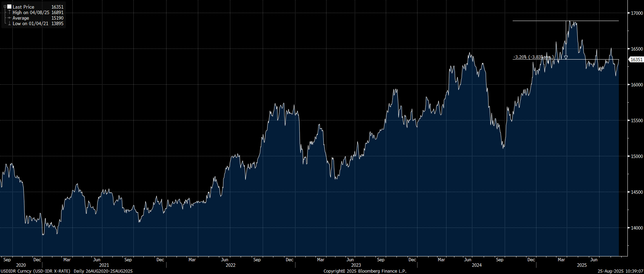
Task: Click the Sep 2020 tick on time axis
Action: click(7, 260)
